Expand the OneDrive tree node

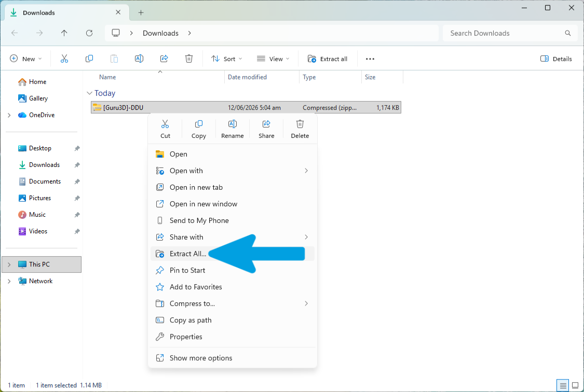(x=9, y=115)
